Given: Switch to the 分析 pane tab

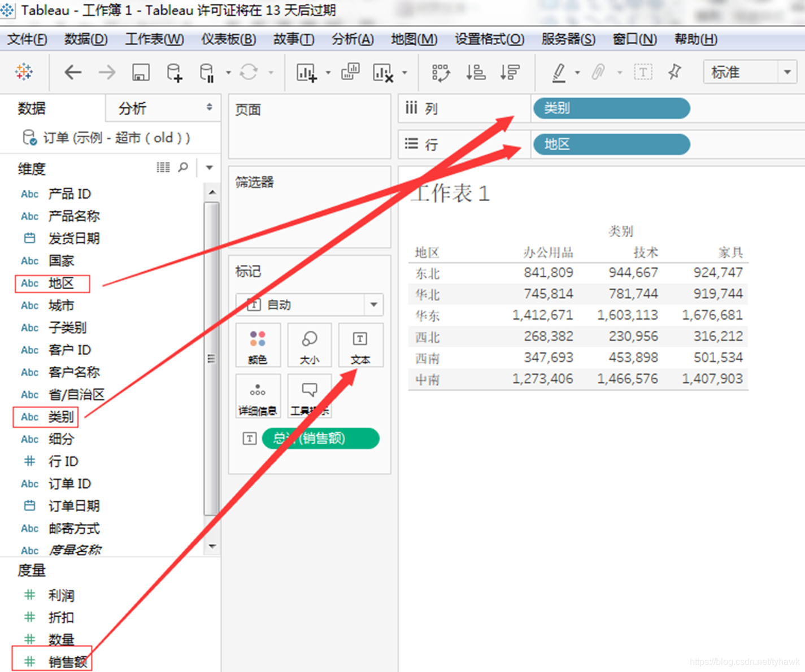Looking at the screenshot, I should click(132, 108).
